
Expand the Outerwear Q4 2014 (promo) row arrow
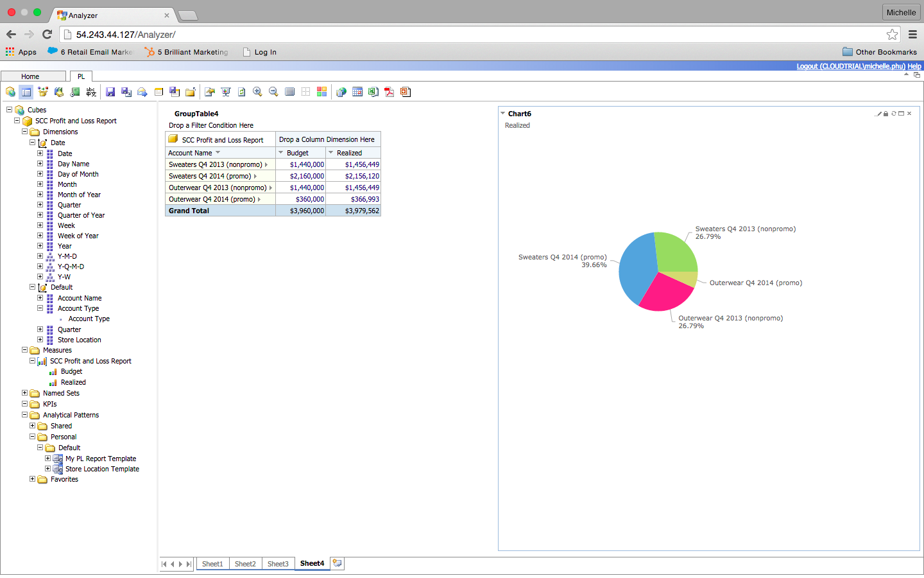tap(259, 199)
